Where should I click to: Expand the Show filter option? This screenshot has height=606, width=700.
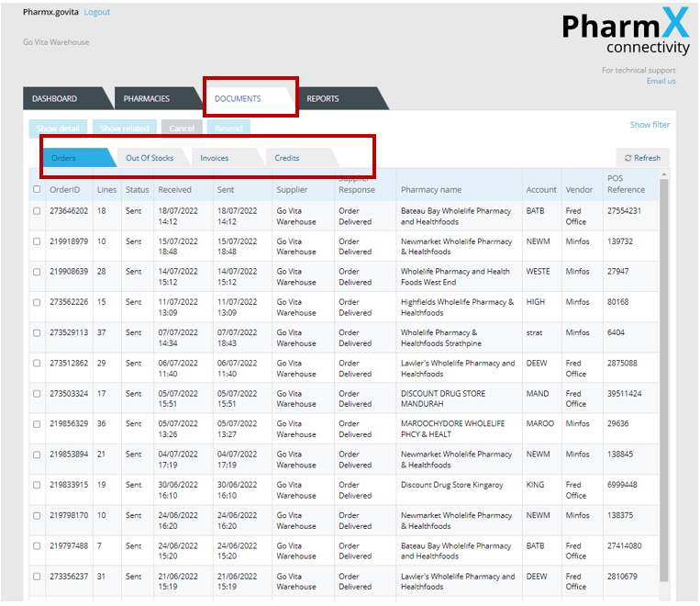point(649,125)
